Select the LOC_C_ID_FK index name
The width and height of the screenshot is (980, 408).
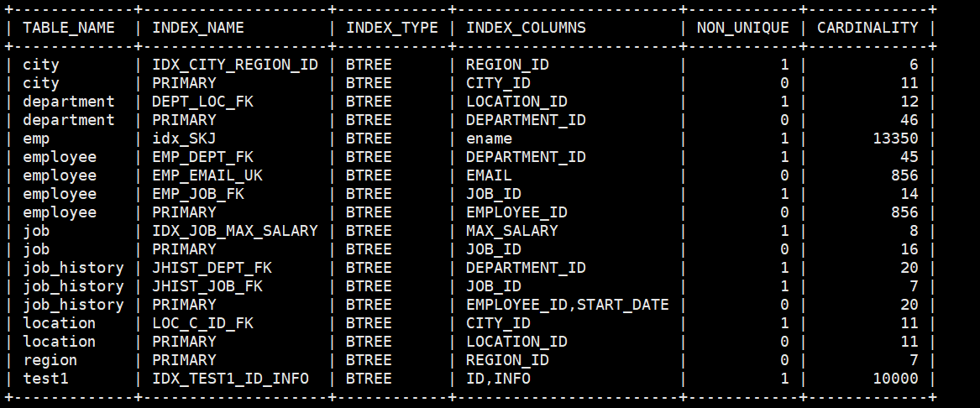point(203,323)
